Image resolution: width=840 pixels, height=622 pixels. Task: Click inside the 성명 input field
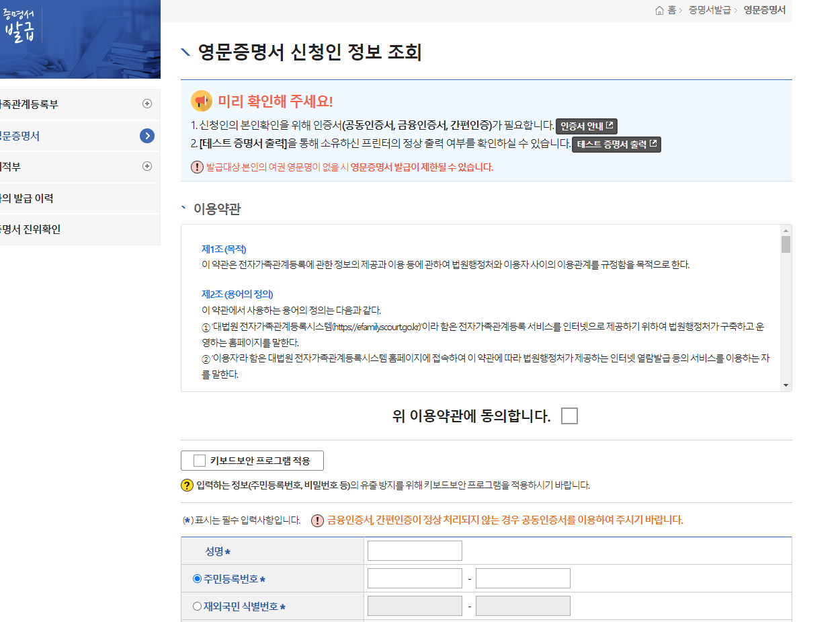[414, 550]
